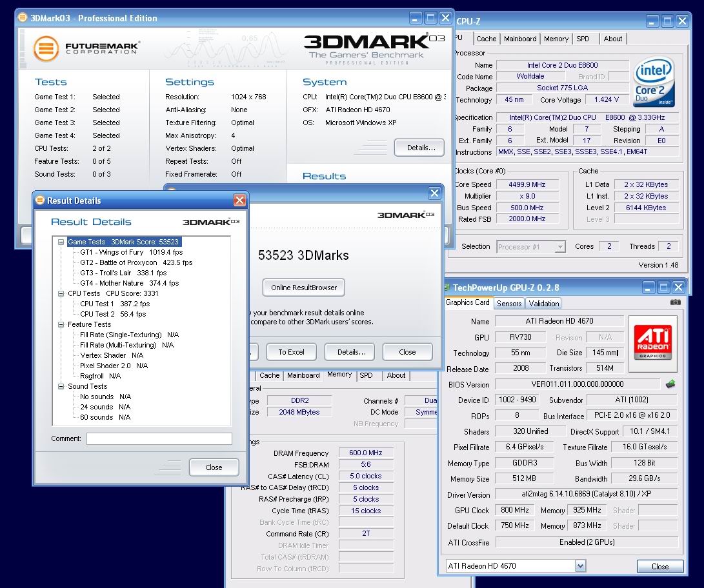This screenshot has height=588, width=704.
Task: Select GT1 - Wings of Fury result row
Action: pos(131,252)
